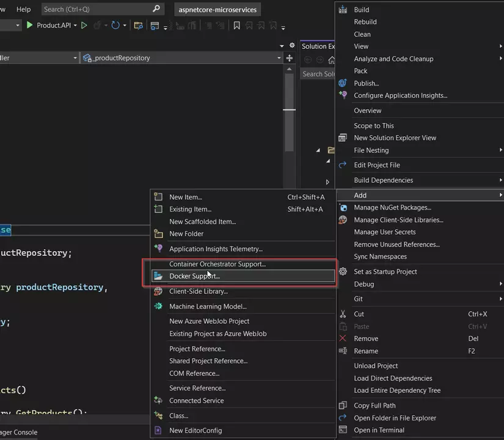Open the Product.API startup target dropdown arrow
Viewport: 504px width, 440px height.
tap(75, 26)
